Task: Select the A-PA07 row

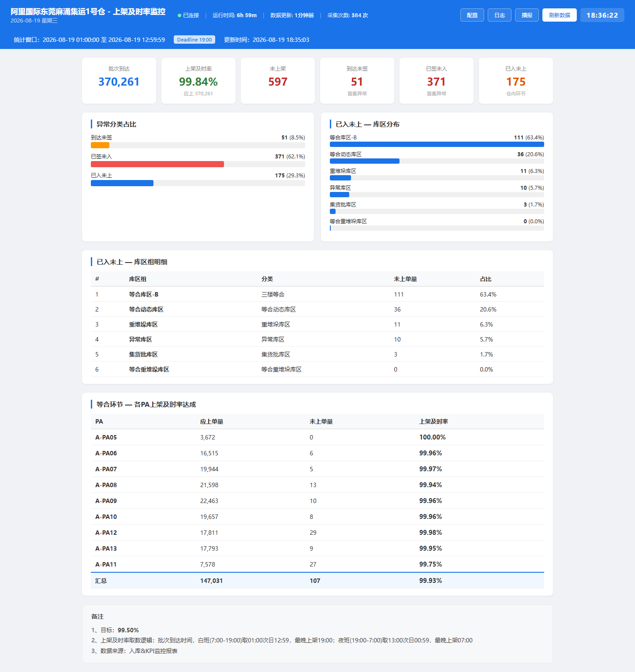Action: (x=317, y=469)
